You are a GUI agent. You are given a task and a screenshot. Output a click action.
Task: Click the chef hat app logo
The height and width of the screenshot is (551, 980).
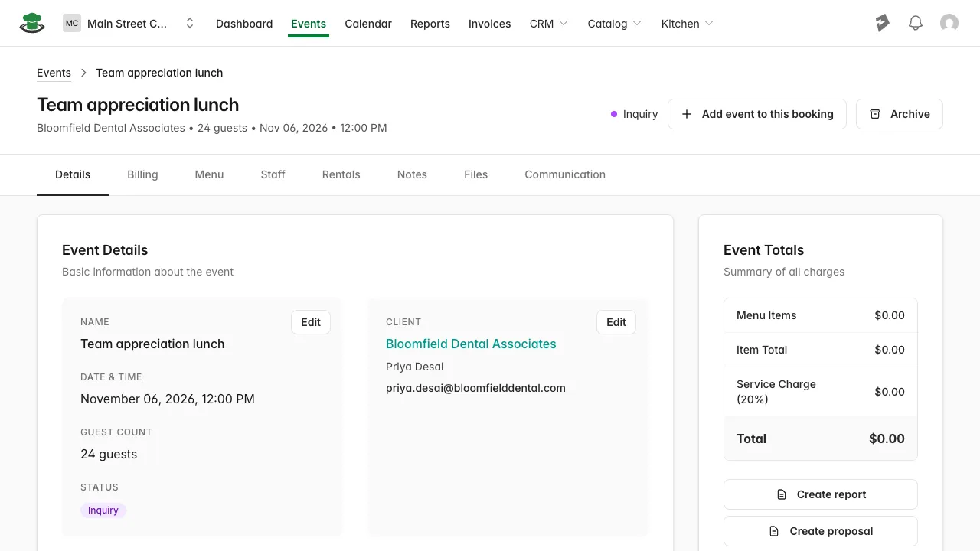31,23
